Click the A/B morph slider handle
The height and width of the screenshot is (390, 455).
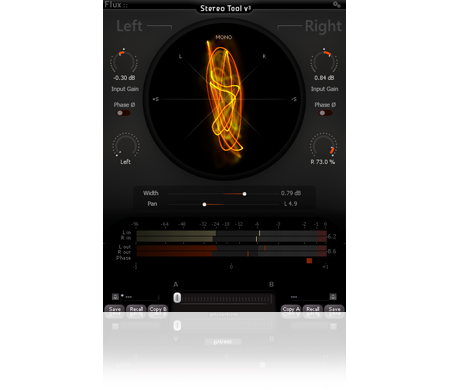pos(177,298)
